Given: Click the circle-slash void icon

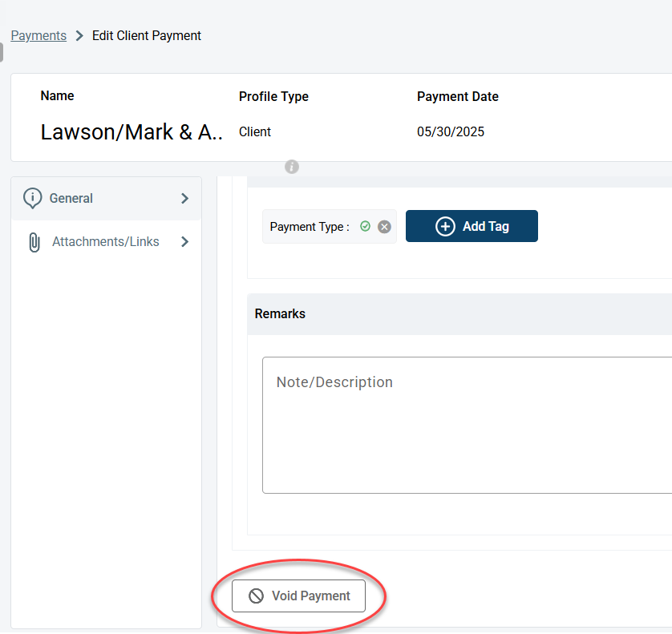Looking at the screenshot, I should 256,596.
